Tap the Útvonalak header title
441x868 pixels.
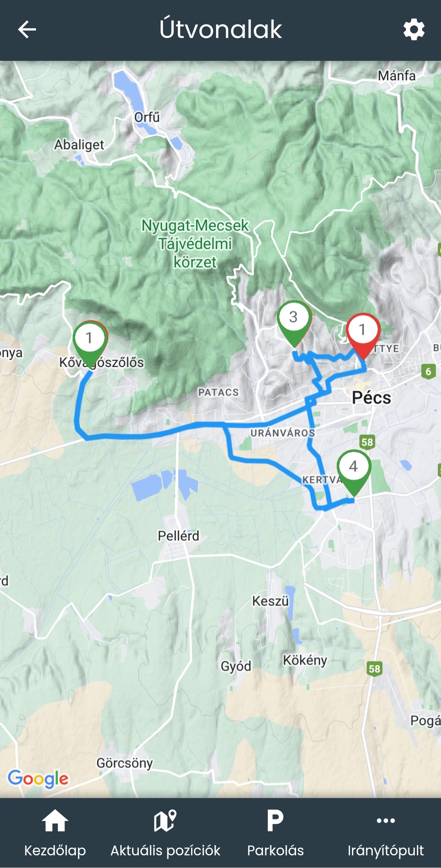pos(220,29)
